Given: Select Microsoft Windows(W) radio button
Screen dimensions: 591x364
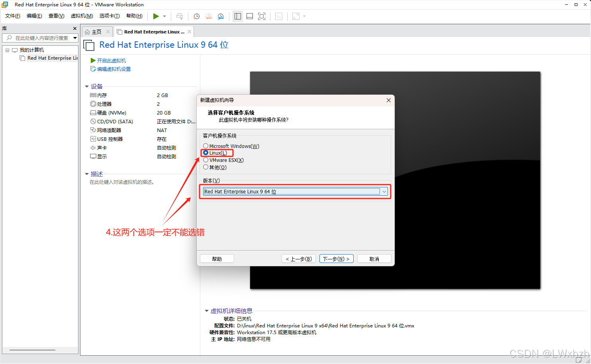Looking at the screenshot, I should point(205,146).
